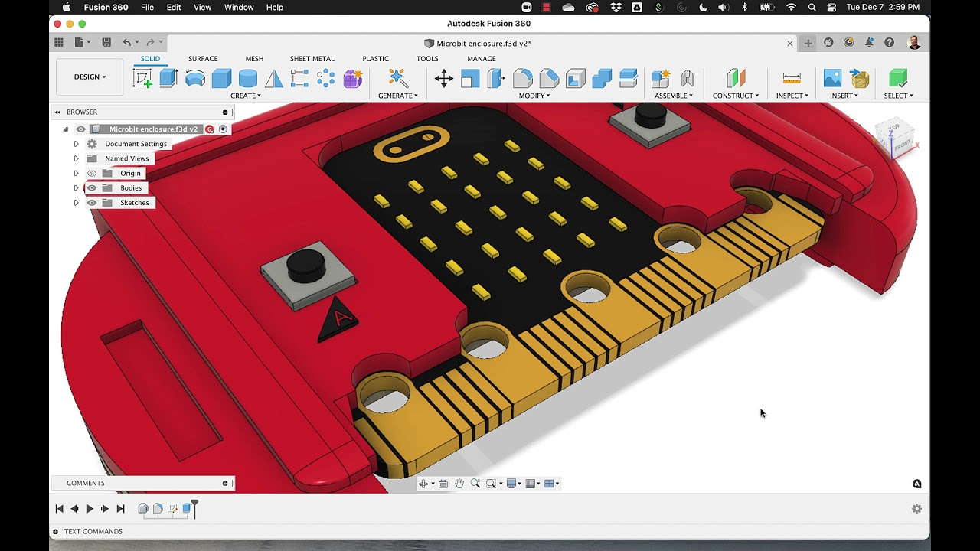Viewport: 980px width, 551px height.
Task: Open the MODIFY dropdown menu
Action: point(534,96)
